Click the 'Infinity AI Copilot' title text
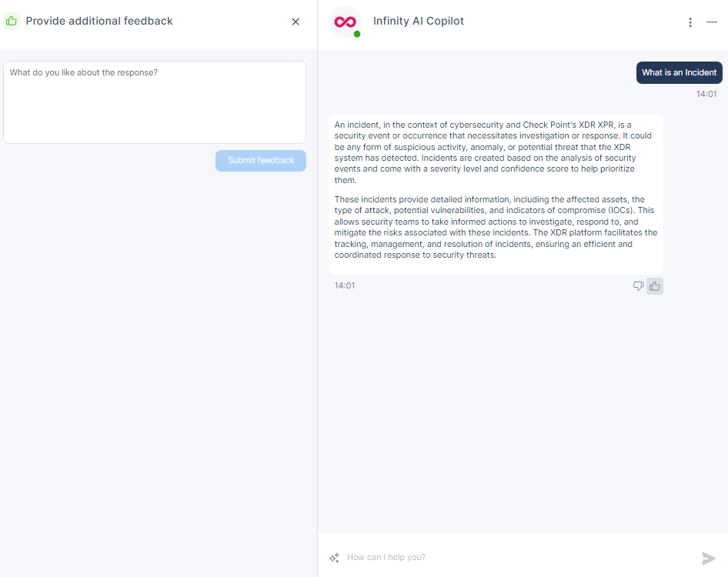 pos(419,21)
